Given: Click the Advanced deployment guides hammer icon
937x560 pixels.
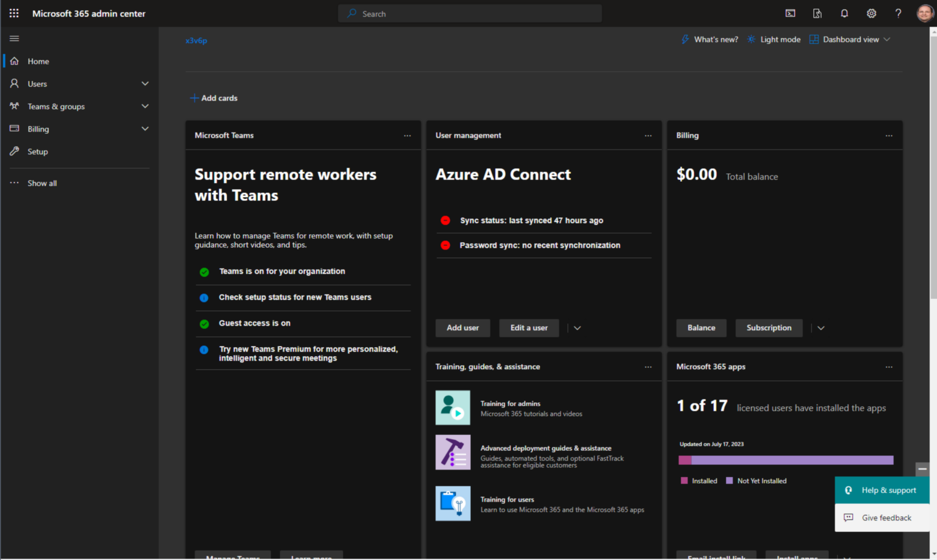Looking at the screenshot, I should 453,452.
